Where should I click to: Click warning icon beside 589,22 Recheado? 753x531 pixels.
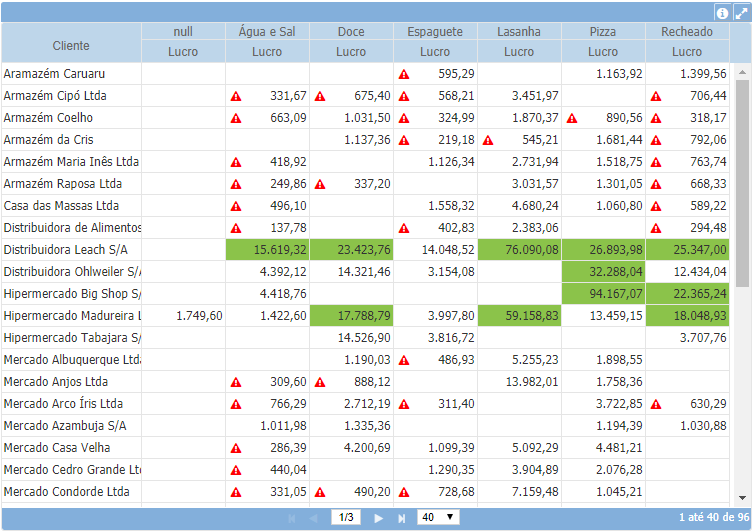pos(656,206)
